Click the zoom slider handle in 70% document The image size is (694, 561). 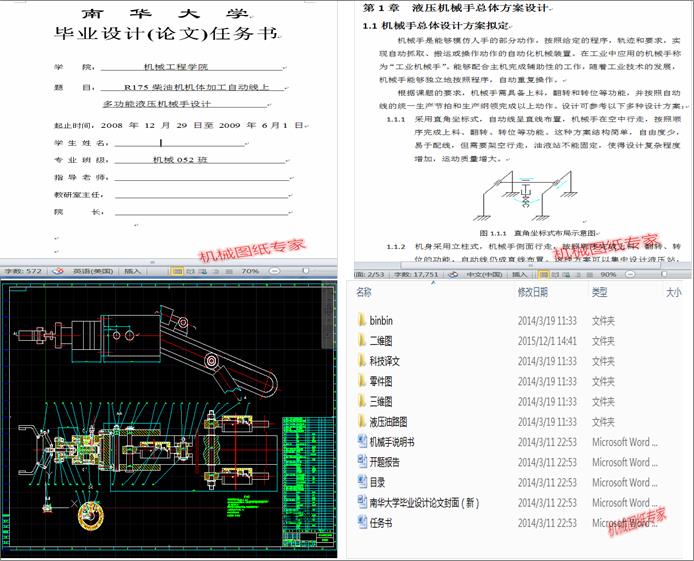[x=305, y=270]
